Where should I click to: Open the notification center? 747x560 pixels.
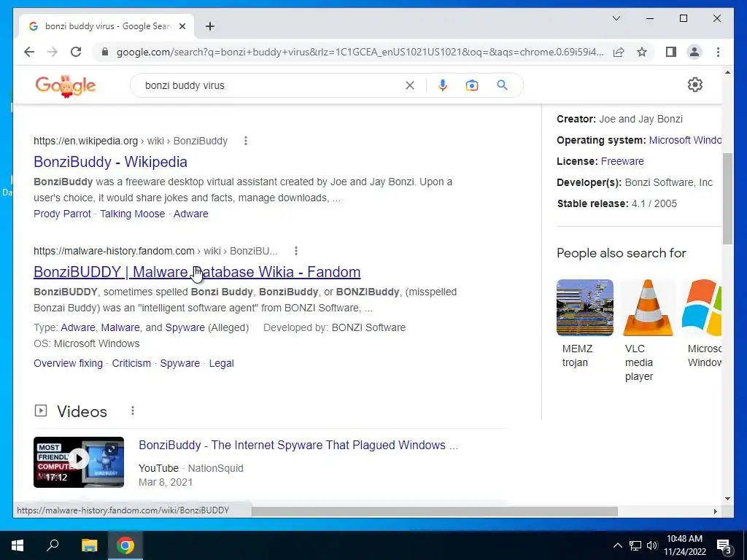[724, 545]
